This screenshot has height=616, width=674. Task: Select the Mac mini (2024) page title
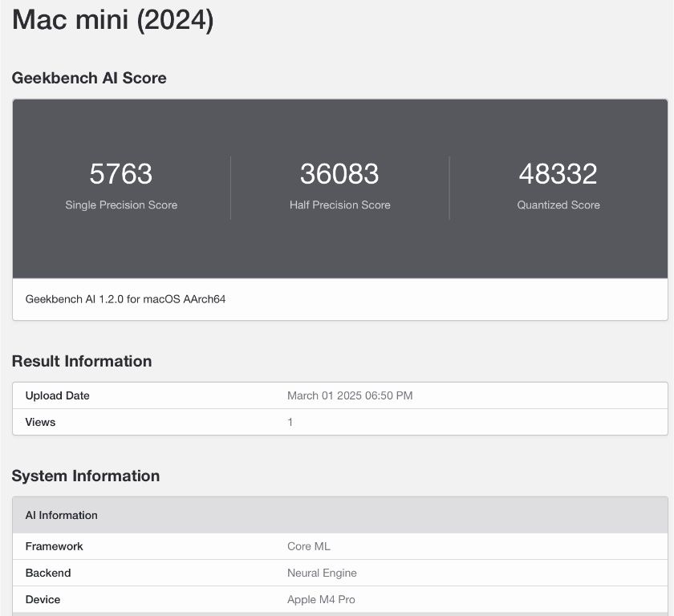tap(112, 20)
